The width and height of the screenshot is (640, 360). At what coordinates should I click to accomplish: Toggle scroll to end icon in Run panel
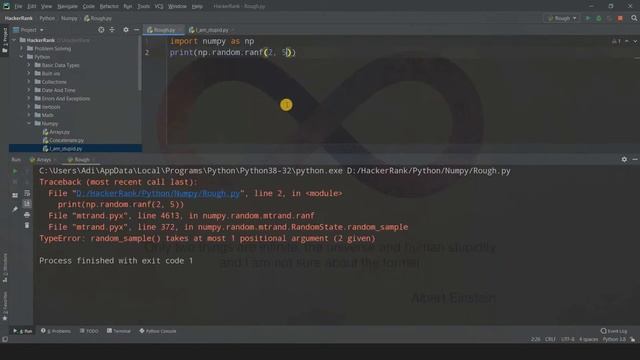pos(27,204)
